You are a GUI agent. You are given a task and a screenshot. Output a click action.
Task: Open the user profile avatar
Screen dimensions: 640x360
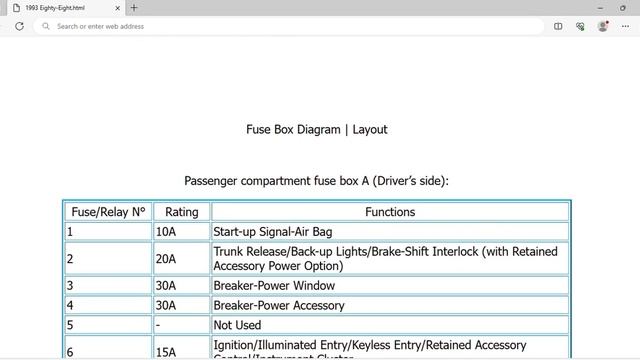[x=602, y=26]
